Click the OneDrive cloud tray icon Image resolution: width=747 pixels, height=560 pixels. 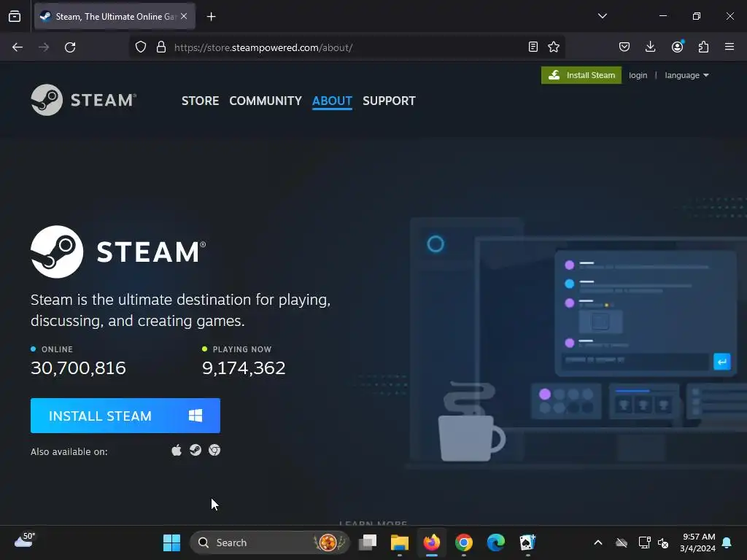[622, 542]
